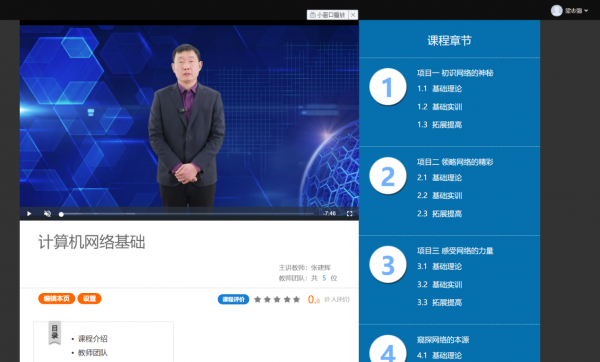Select chapter number 4 circle icon
The height and width of the screenshot is (362, 600).
[388, 350]
